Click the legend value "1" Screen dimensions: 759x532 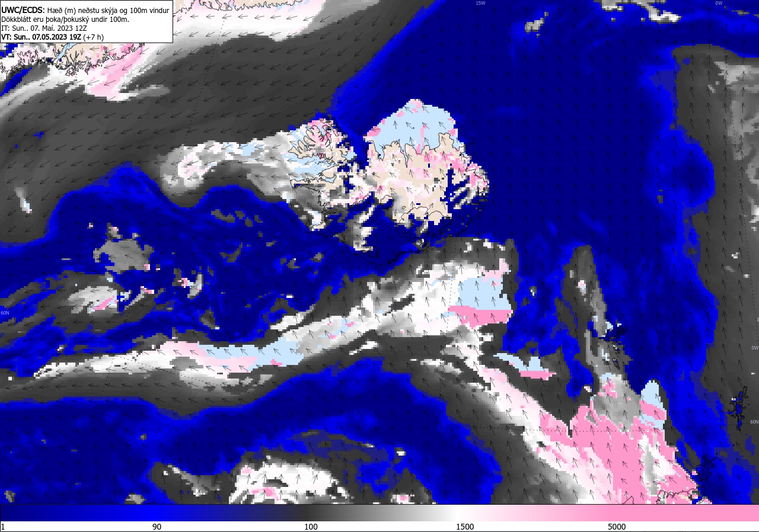click(x=3, y=527)
